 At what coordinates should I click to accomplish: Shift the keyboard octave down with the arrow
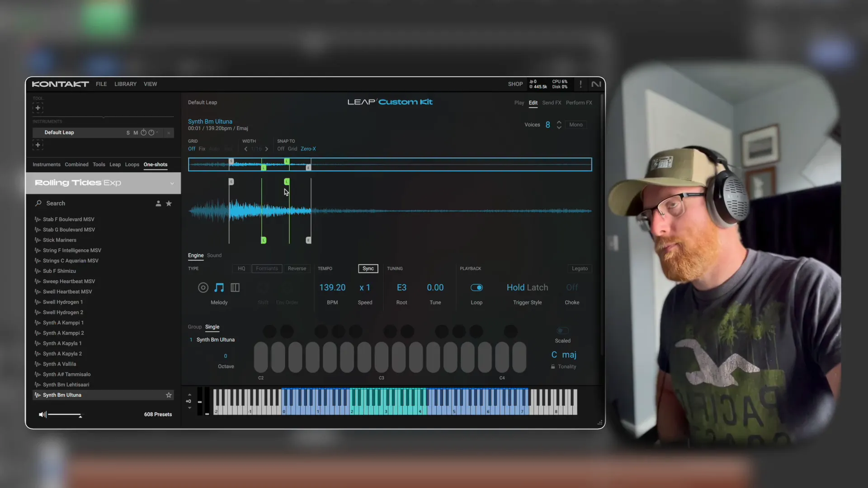189,408
